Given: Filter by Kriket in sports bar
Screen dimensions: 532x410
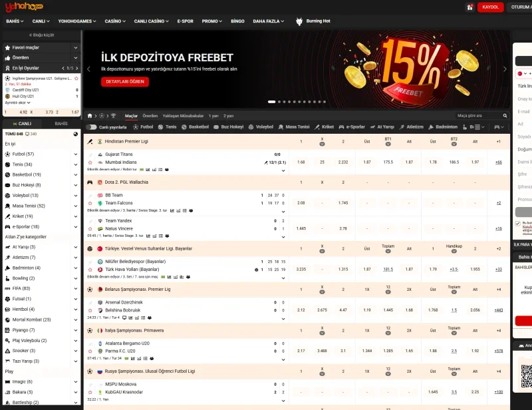Looking at the screenshot, I should [x=324, y=127].
